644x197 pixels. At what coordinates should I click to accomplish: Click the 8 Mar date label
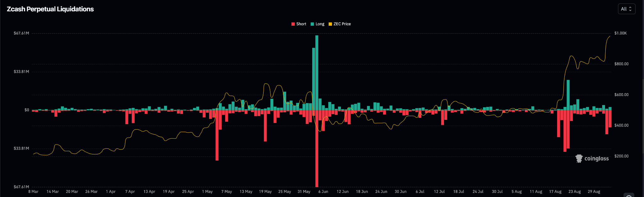click(33, 192)
